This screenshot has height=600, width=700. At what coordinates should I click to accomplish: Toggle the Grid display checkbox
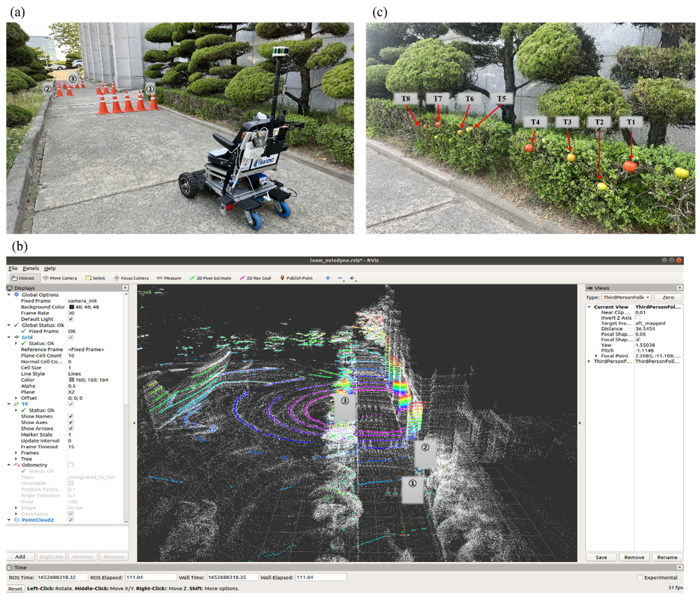click(x=71, y=337)
